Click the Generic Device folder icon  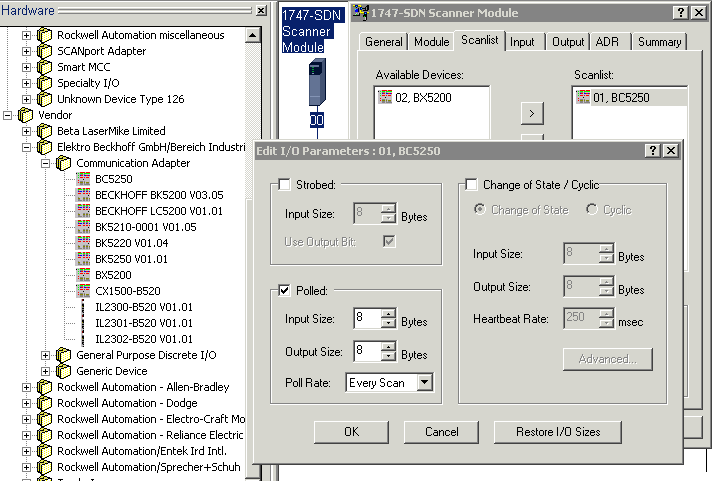(64, 371)
